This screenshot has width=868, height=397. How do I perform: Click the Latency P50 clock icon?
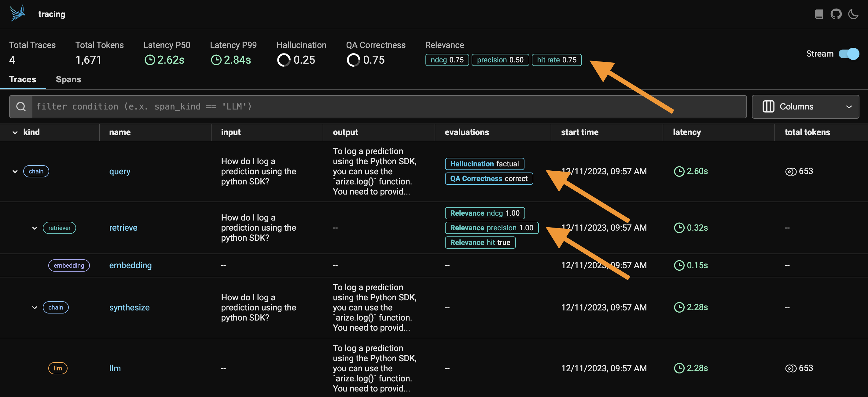click(150, 60)
